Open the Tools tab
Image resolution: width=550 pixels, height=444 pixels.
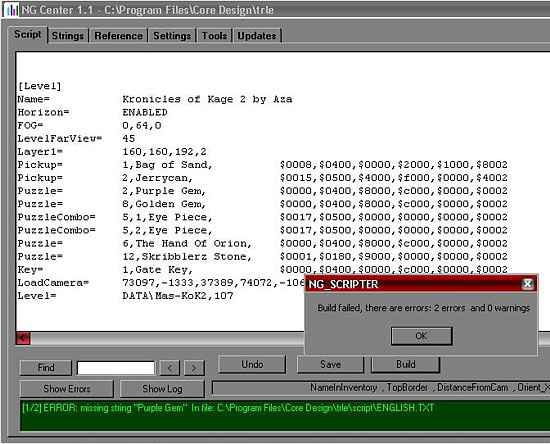(x=214, y=36)
